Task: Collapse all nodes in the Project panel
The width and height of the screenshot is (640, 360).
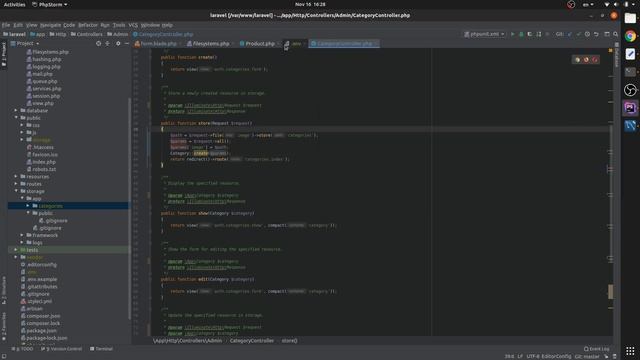Action: [107, 43]
